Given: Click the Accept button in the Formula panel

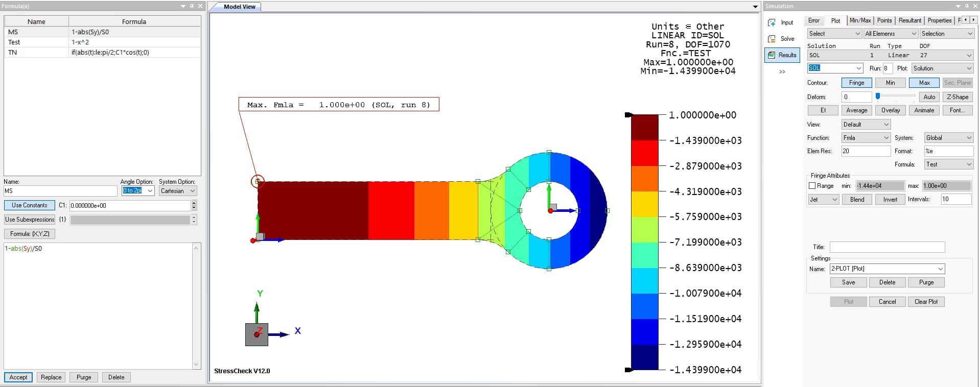Looking at the screenshot, I should tap(18, 377).
